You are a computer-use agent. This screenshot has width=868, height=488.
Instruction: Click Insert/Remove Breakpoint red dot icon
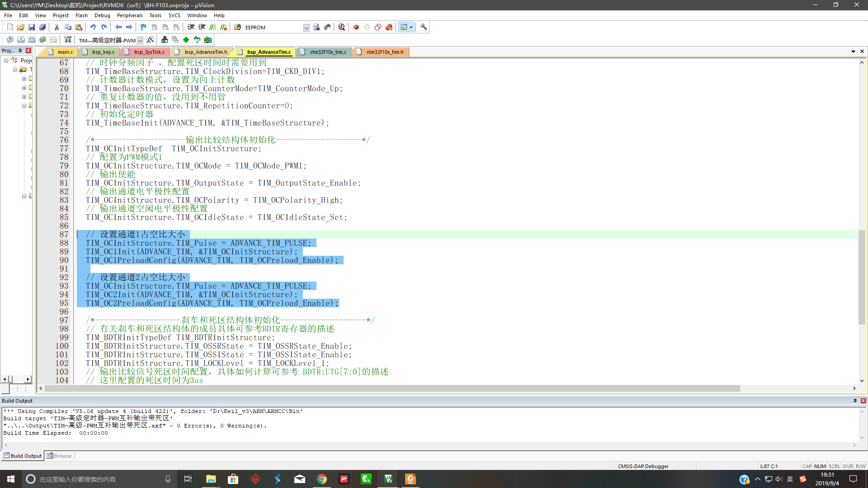[x=356, y=27]
